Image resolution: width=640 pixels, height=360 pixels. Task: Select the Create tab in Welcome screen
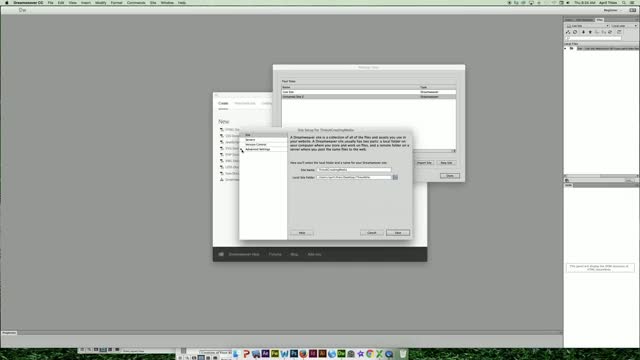click(x=223, y=103)
